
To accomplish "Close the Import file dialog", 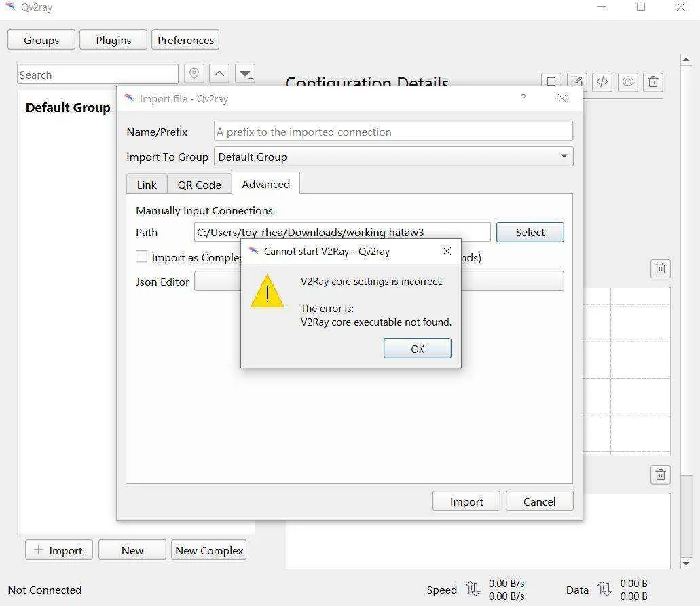I will 562,98.
